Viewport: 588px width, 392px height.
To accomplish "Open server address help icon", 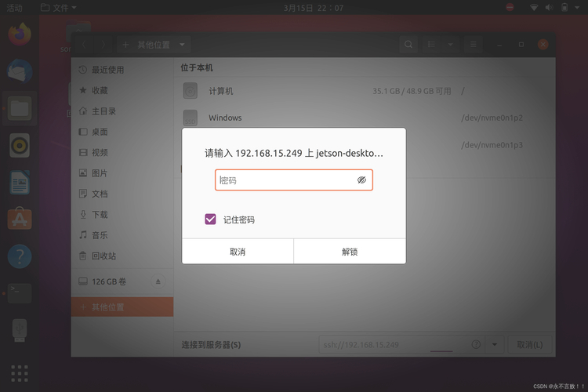I will tap(476, 344).
